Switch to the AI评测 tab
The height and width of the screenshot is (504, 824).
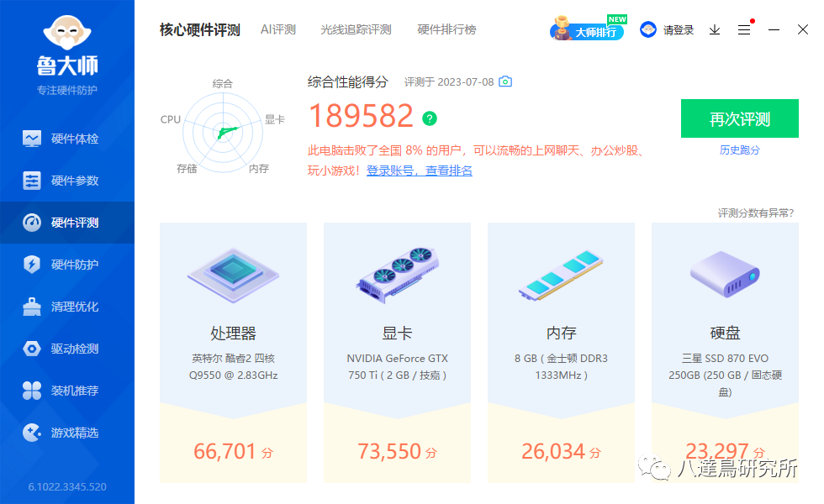tap(278, 30)
